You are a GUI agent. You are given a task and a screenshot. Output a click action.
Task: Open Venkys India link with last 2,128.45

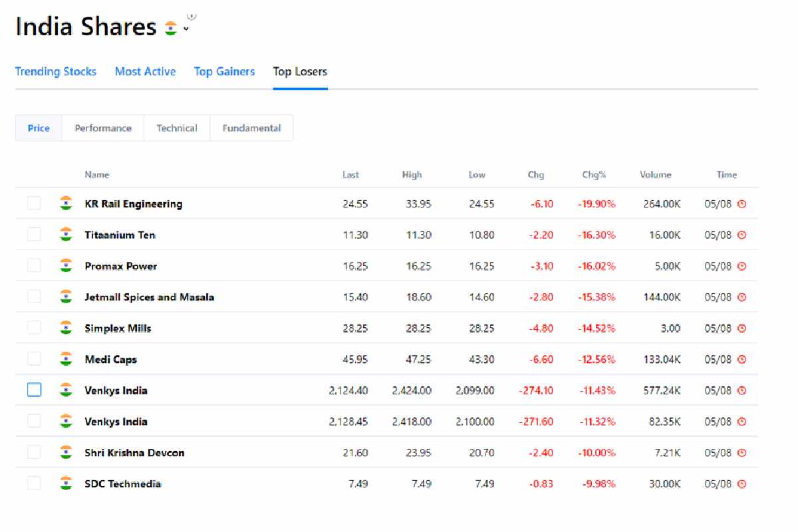tap(116, 422)
